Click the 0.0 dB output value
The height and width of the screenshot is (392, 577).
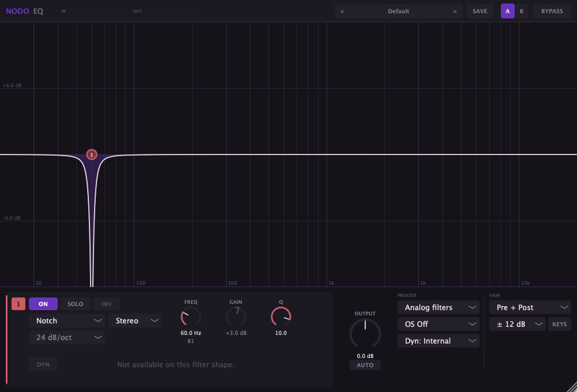(365, 356)
